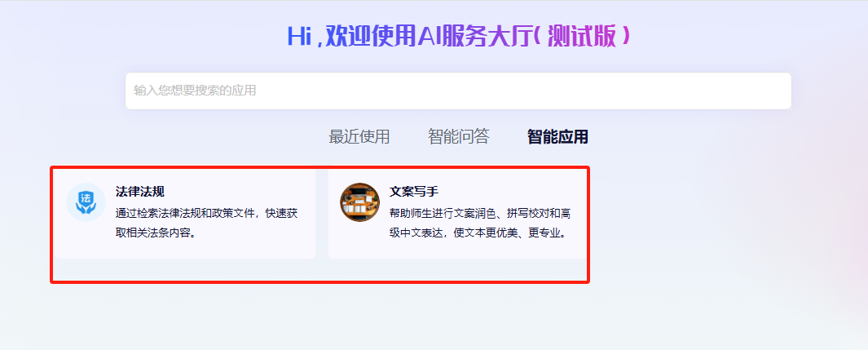Image resolution: width=868 pixels, height=350 pixels.
Task: Click the 欢迎使用 text in the heading
Action: (370, 37)
